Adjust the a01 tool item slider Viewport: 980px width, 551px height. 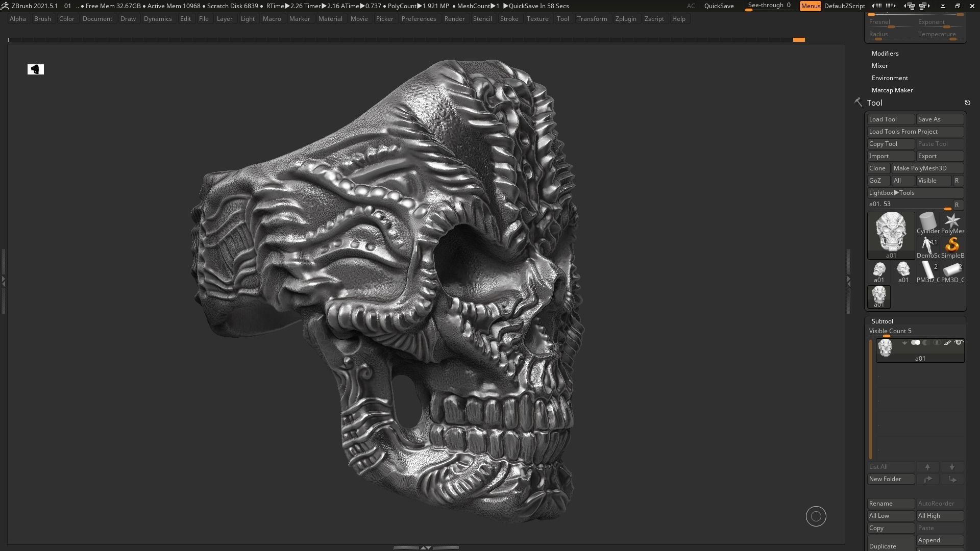click(x=909, y=205)
